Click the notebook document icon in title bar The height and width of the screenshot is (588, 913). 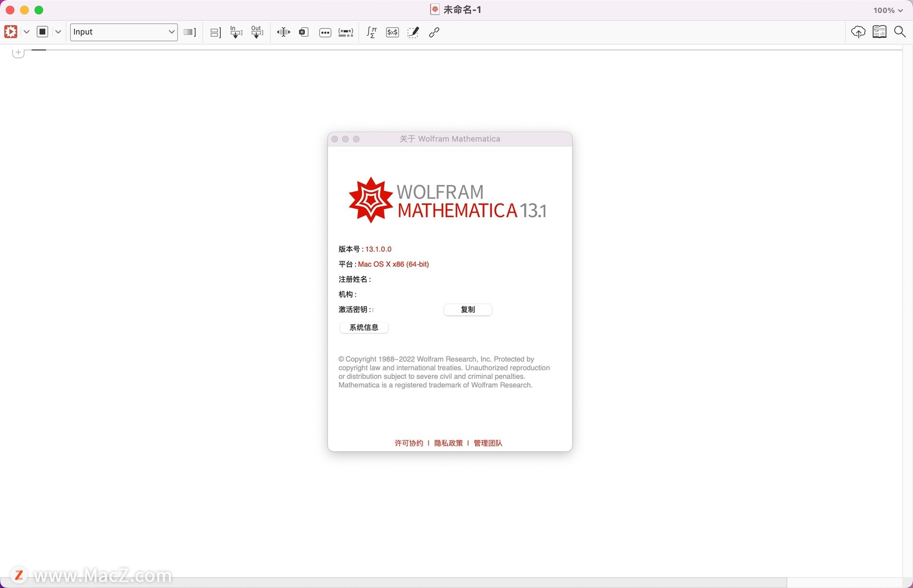point(435,10)
